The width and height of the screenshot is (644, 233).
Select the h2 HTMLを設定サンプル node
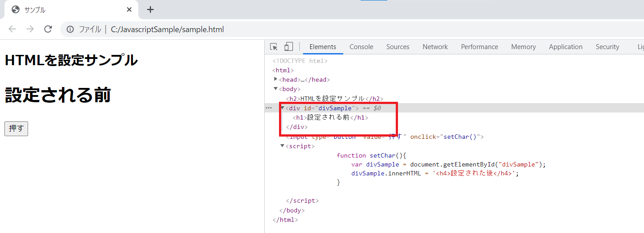click(x=335, y=99)
